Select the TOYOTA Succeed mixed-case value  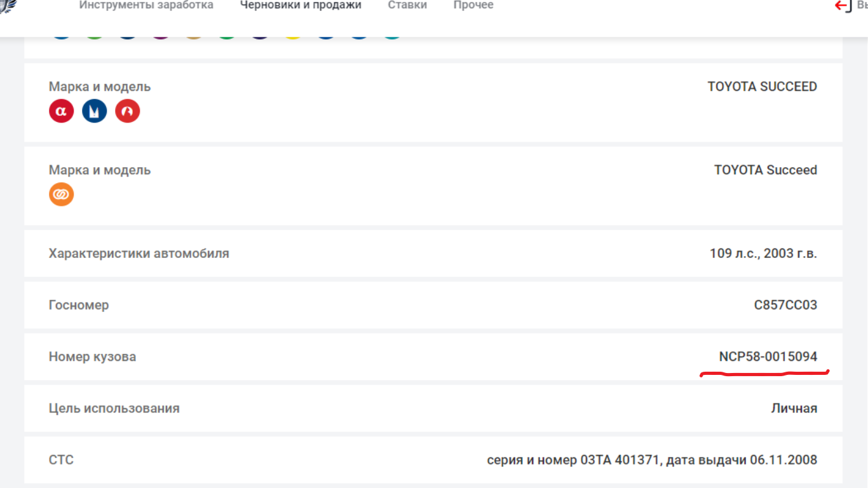pyautogui.click(x=766, y=170)
